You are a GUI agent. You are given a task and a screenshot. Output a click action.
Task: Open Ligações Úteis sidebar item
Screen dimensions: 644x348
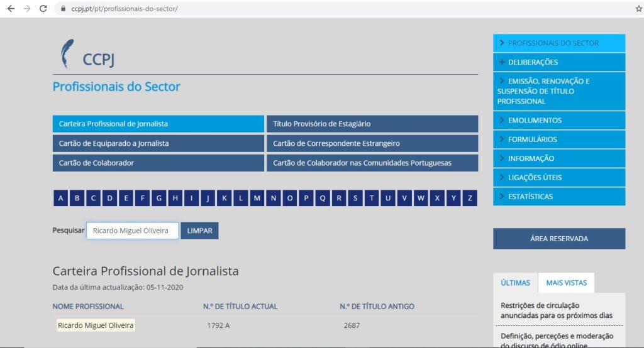click(x=559, y=177)
